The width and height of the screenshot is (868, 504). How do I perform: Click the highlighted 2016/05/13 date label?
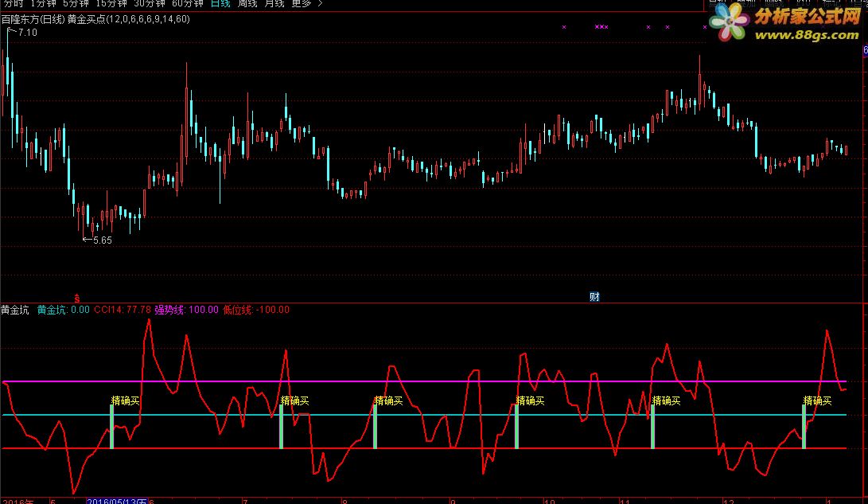click(117, 502)
